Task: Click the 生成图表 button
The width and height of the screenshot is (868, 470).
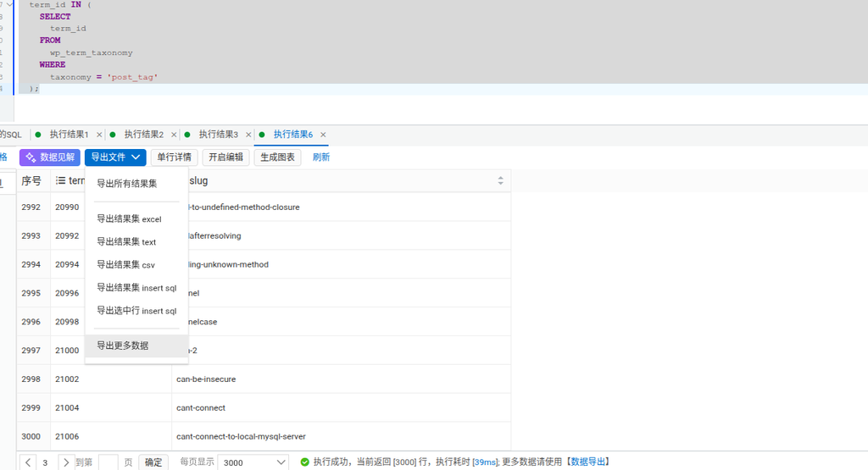Action: pos(277,158)
